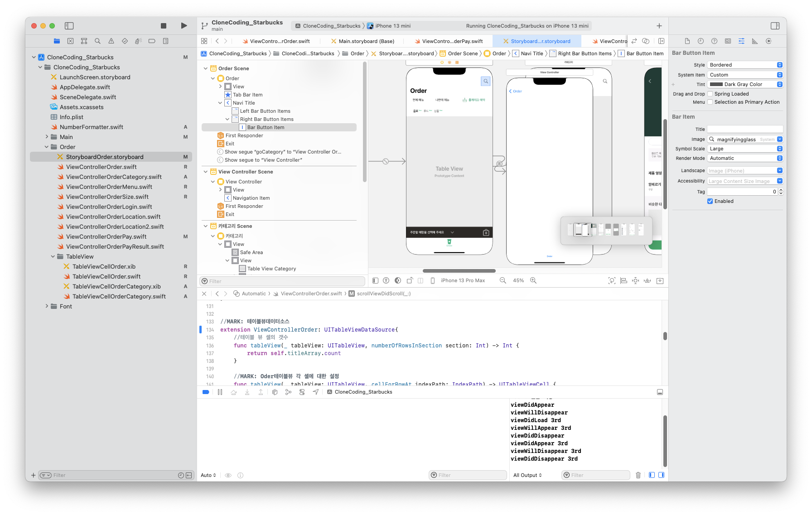Screen dimensions: 812x515
Task: Click the Step Over debugger button
Action: click(233, 392)
